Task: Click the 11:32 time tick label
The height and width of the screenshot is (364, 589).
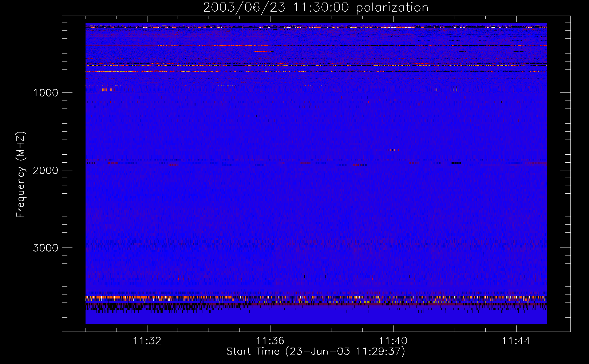Action: point(147,341)
